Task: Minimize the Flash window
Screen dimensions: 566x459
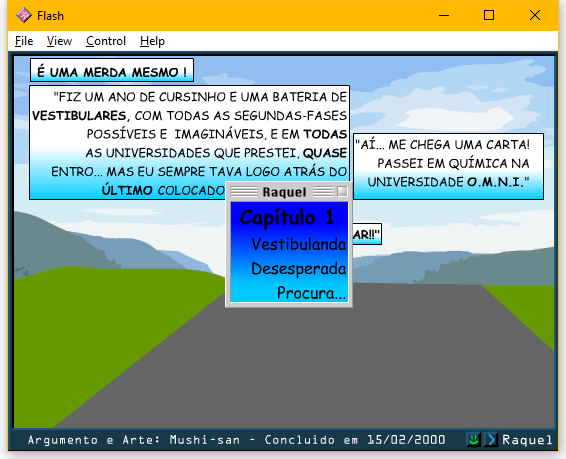Action: [444, 16]
